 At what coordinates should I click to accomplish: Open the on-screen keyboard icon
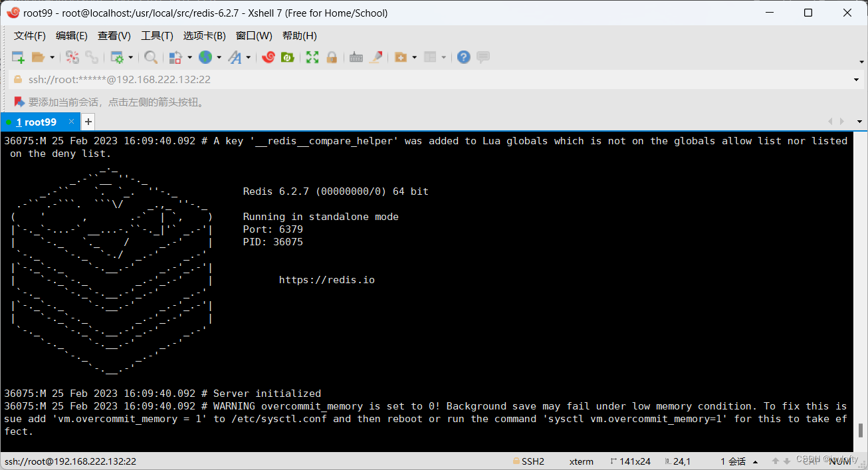356,58
